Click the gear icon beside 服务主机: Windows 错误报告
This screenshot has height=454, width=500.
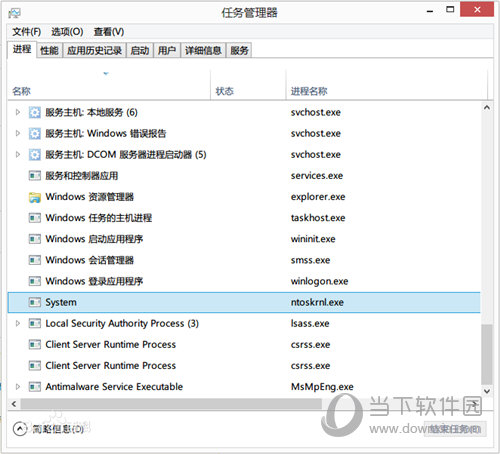pos(35,134)
